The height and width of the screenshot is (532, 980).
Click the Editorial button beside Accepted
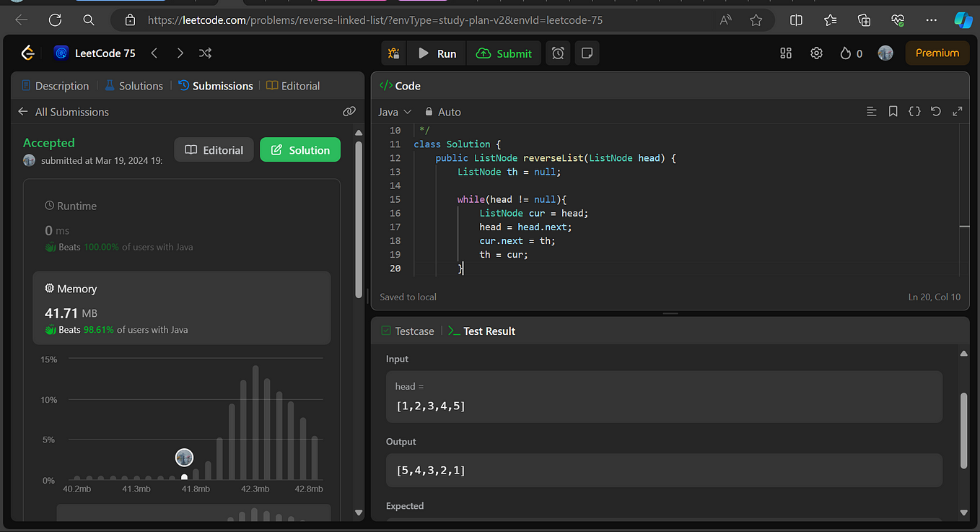(214, 150)
